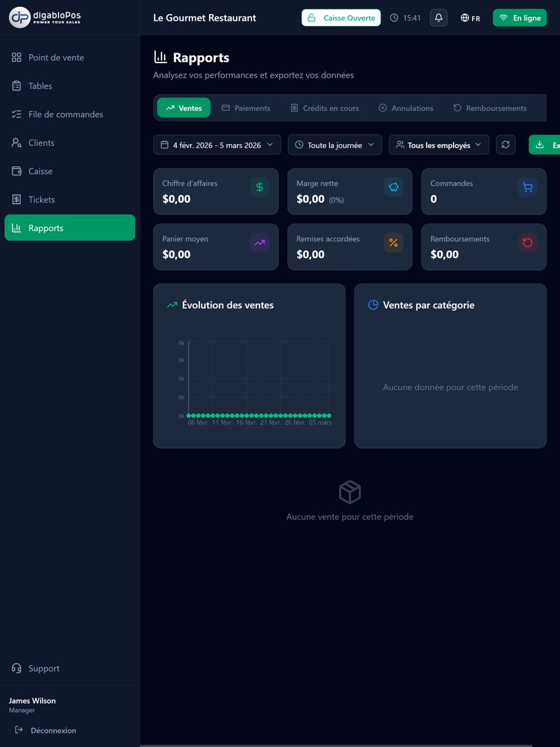Viewport: 560px width, 747px height.
Task: Click the 05 mars data point on chart
Action: coord(330,416)
